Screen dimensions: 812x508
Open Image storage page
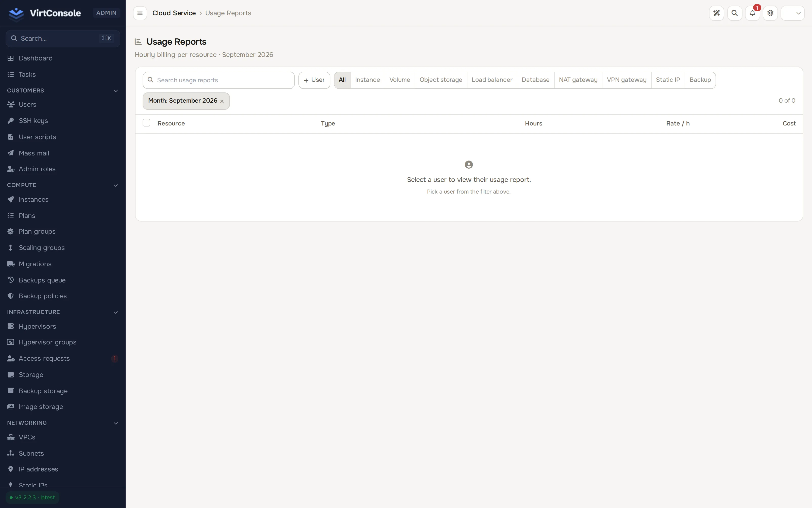coord(63,407)
